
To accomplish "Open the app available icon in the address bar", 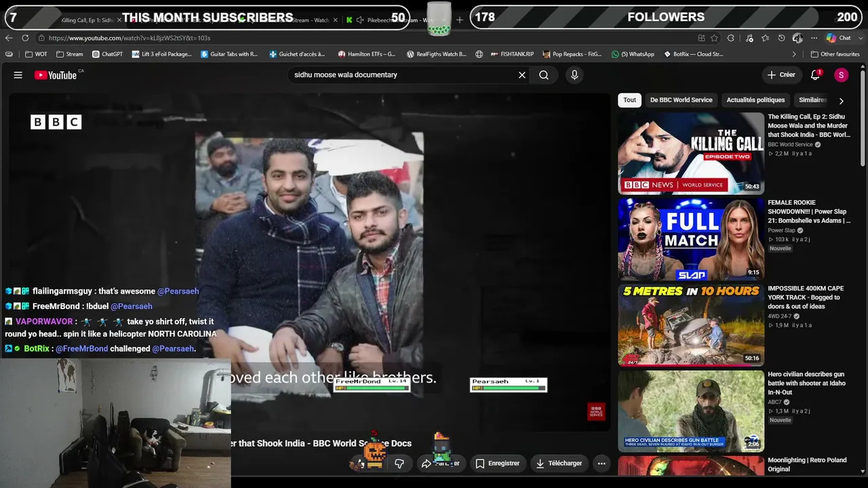I will click(701, 38).
